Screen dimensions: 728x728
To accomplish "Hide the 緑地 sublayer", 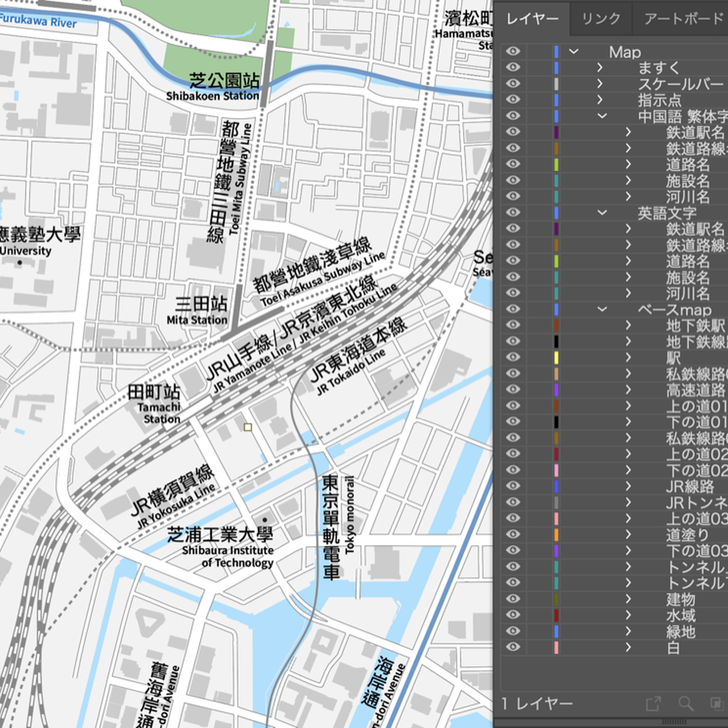I will [x=513, y=631].
